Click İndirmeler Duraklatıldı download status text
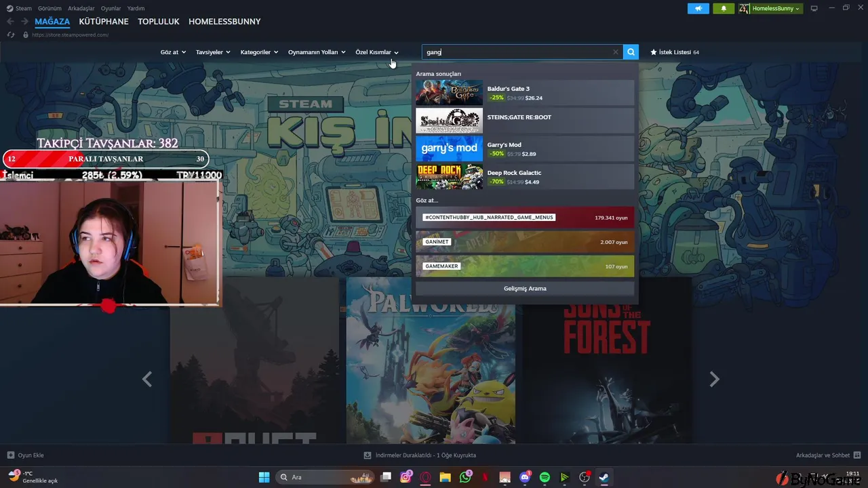This screenshot has height=488, width=868. coord(426,455)
